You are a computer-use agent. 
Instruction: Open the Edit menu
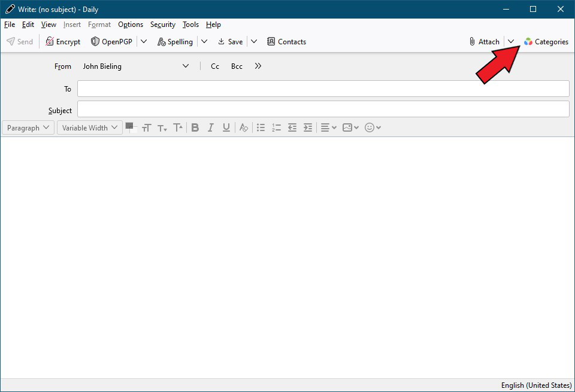pos(28,25)
